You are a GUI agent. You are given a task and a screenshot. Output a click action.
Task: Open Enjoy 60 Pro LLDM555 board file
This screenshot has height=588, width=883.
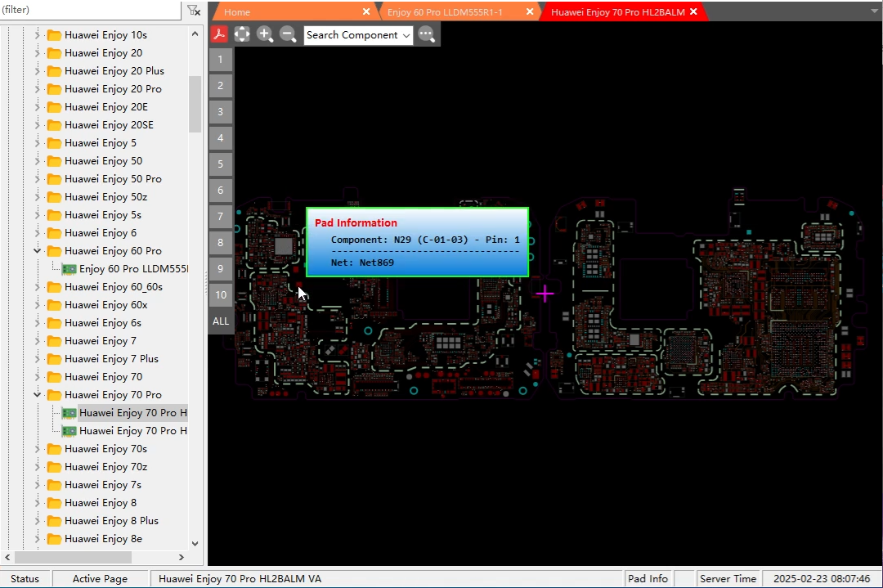pos(133,269)
